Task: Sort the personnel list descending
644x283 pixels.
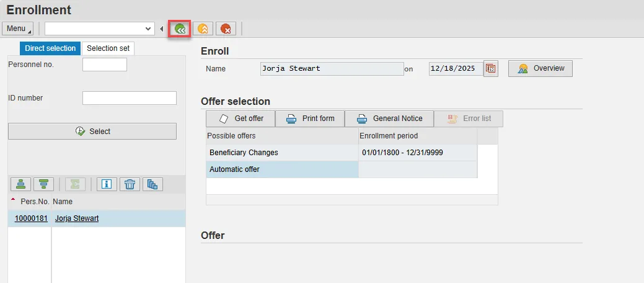Action: [43, 184]
